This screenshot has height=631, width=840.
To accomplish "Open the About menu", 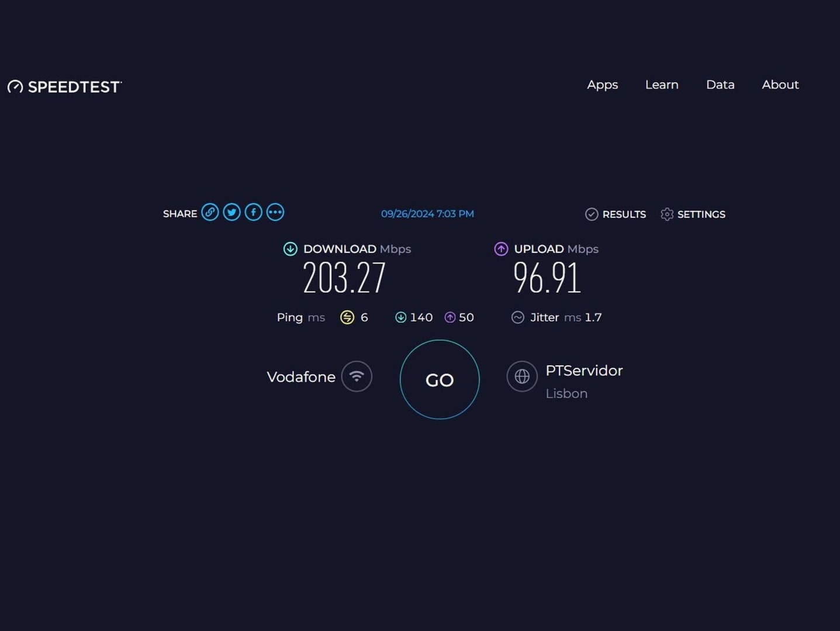I will coord(780,85).
